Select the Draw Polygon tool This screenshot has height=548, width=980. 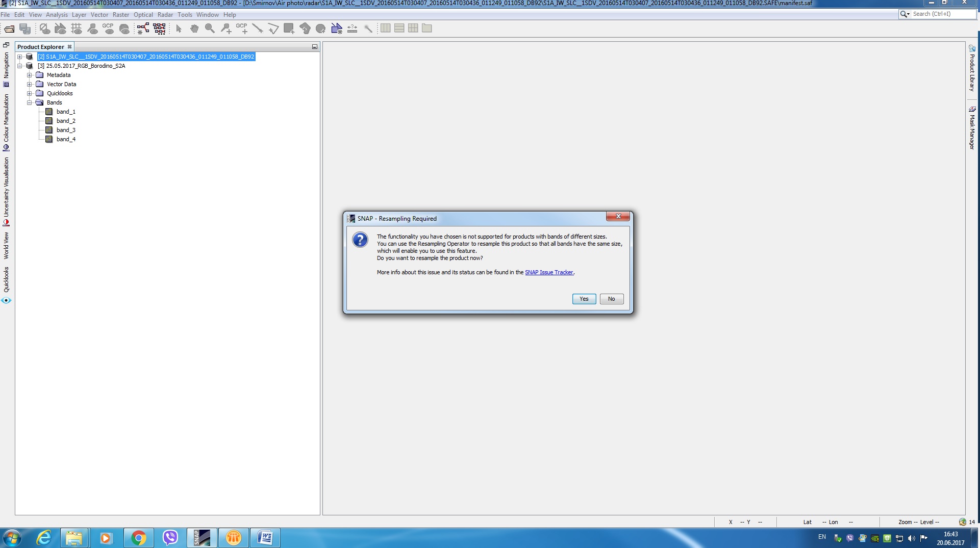coord(305,29)
